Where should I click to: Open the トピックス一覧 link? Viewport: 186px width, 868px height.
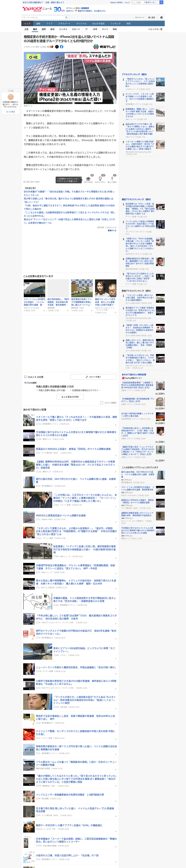click(155, 29)
